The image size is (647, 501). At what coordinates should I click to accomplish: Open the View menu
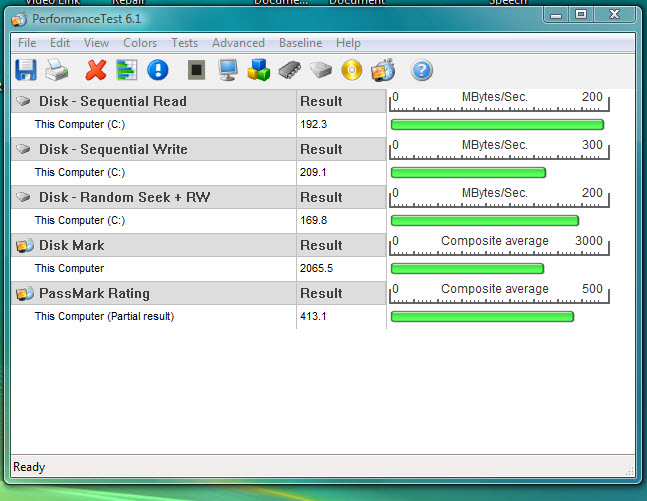97,43
